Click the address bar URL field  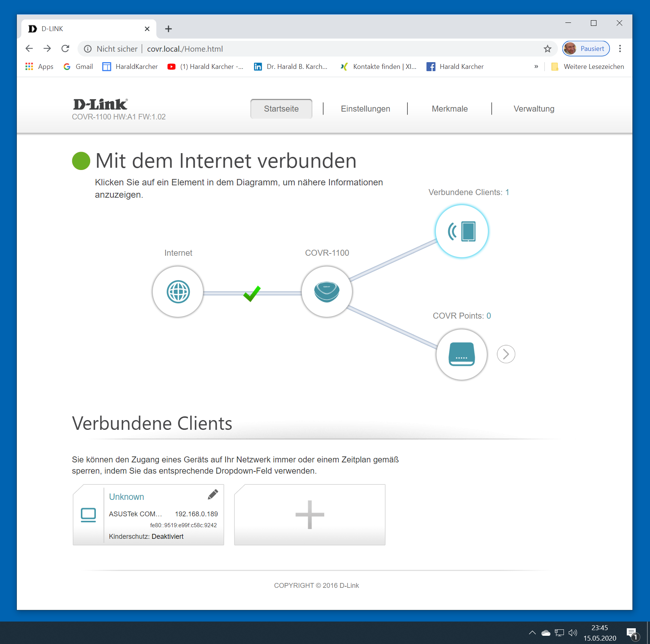tap(318, 49)
